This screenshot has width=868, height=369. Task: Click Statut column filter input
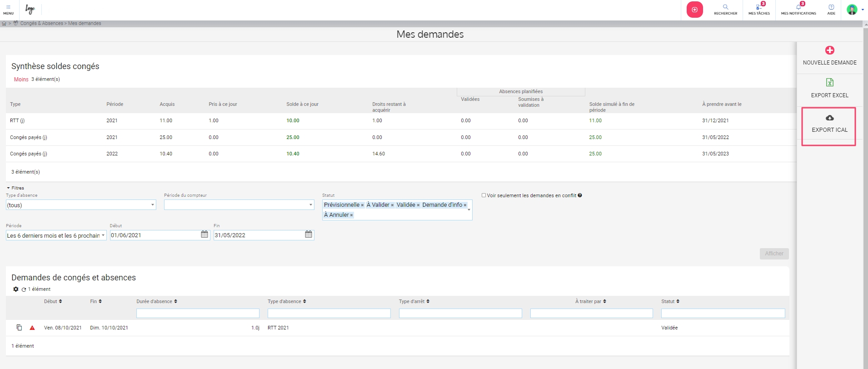click(x=723, y=313)
